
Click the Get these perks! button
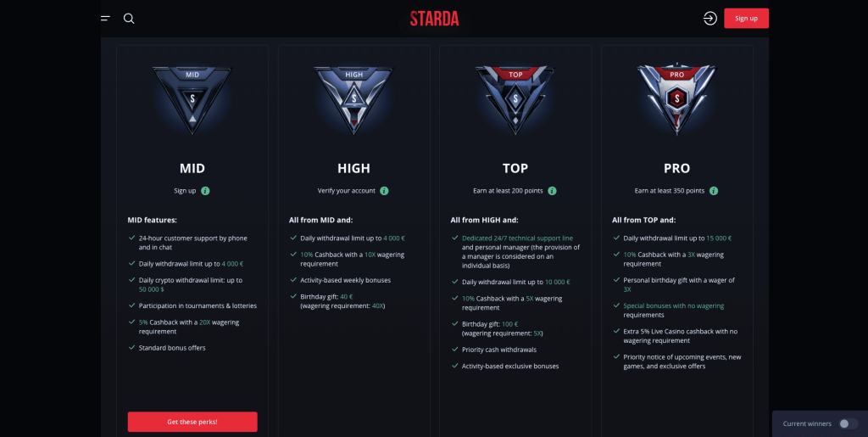click(192, 422)
